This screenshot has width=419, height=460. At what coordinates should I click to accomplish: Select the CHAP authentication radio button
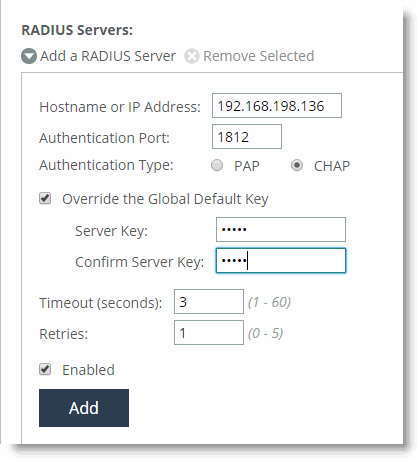[x=297, y=165]
